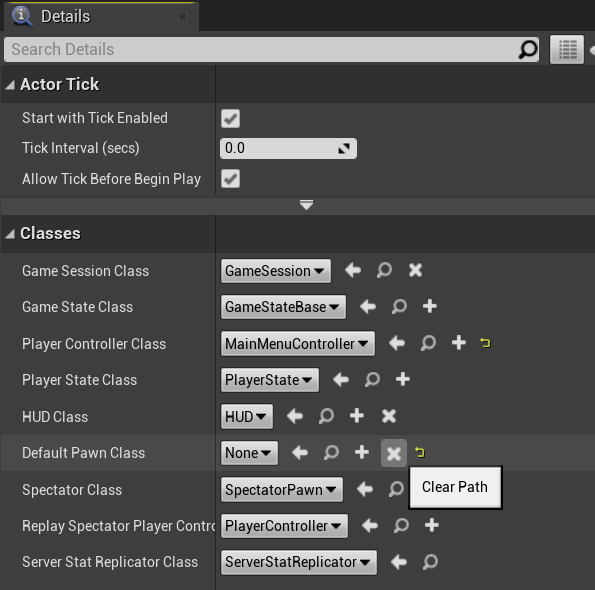Open the property matrix grid view button

(x=567, y=49)
